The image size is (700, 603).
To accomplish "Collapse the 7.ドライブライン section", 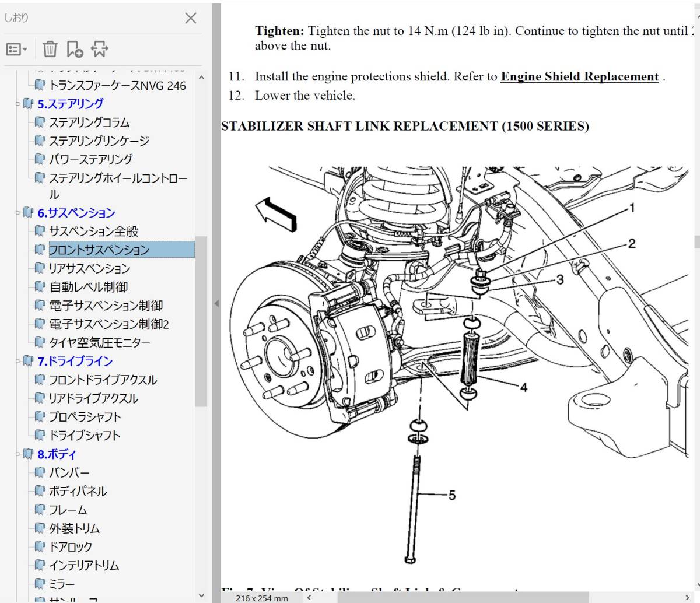I will coord(17,362).
